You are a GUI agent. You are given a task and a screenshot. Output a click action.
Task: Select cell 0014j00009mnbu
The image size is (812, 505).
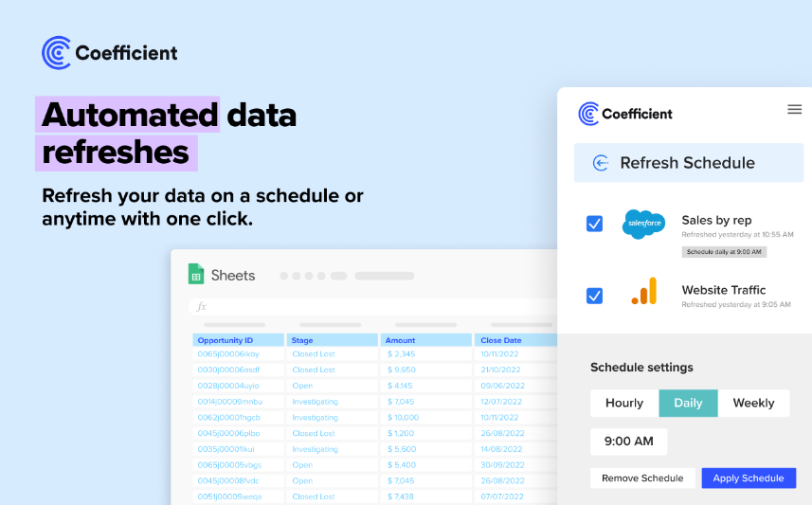238,402
